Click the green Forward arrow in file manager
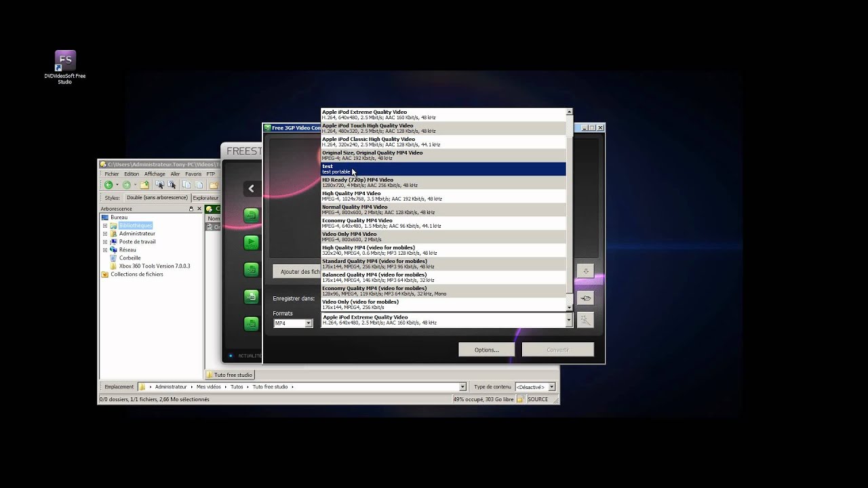The image size is (868, 488). pos(126,185)
